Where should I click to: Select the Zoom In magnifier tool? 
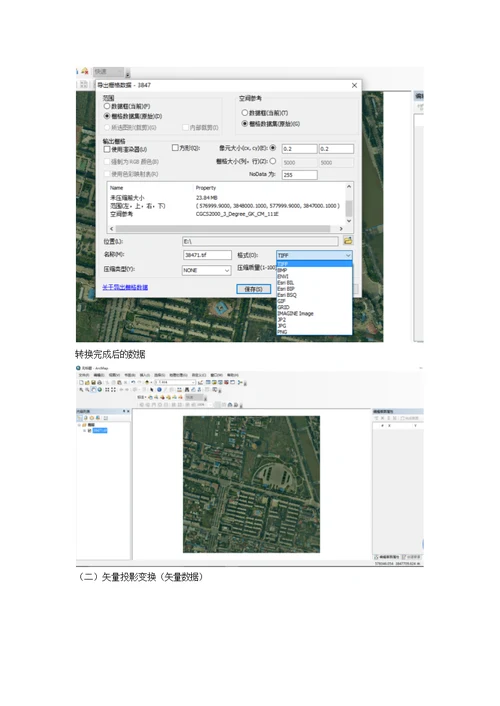tap(82, 389)
